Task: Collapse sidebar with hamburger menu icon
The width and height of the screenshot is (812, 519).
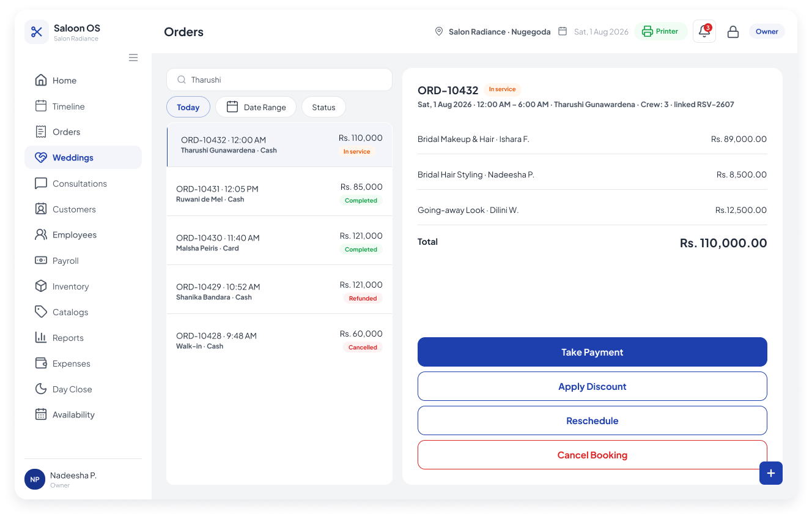Action: pos(133,58)
